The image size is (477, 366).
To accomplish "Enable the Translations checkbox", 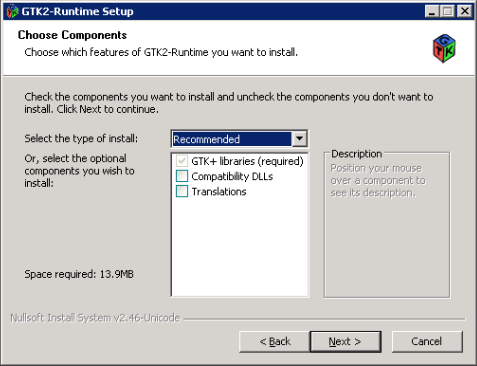I will pyautogui.click(x=182, y=191).
